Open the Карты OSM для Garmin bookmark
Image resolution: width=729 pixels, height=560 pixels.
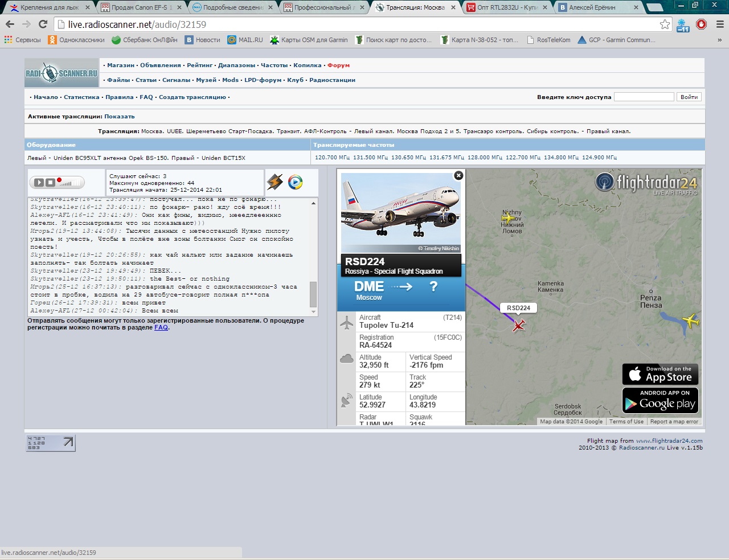point(309,40)
